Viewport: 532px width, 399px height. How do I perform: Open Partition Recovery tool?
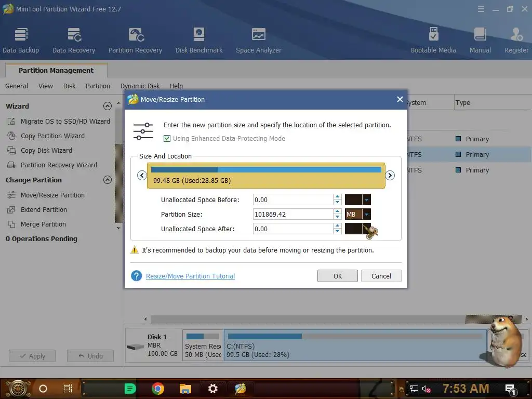coord(135,41)
